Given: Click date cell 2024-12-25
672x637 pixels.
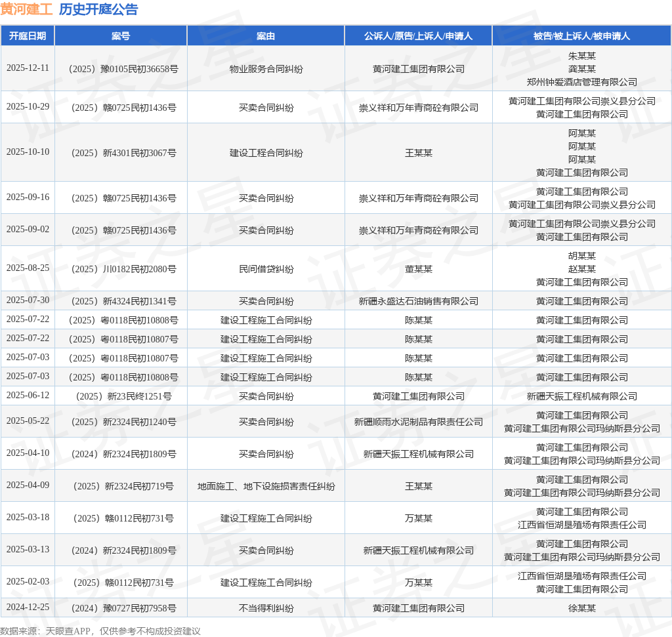Looking at the screenshot, I should click(x=28, y=607).
